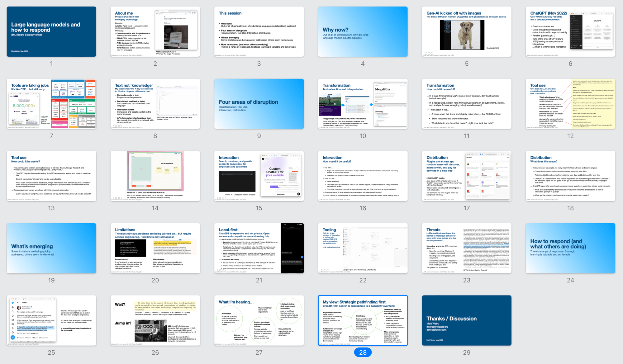This screenshot has height=364, width=623.
Task: Select slide 25 showing the Tweet screenshot
Action: coord(51,320)
